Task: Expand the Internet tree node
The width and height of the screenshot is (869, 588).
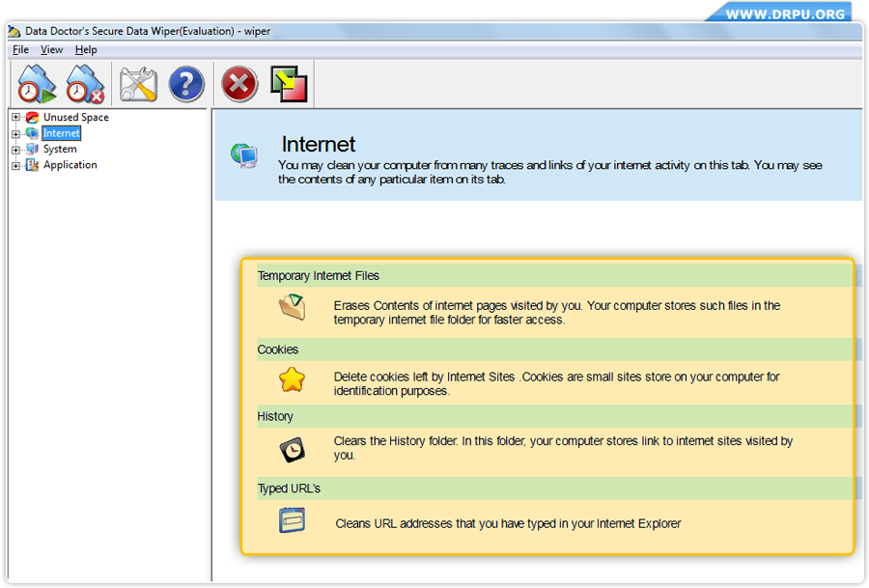Action: 16,133
